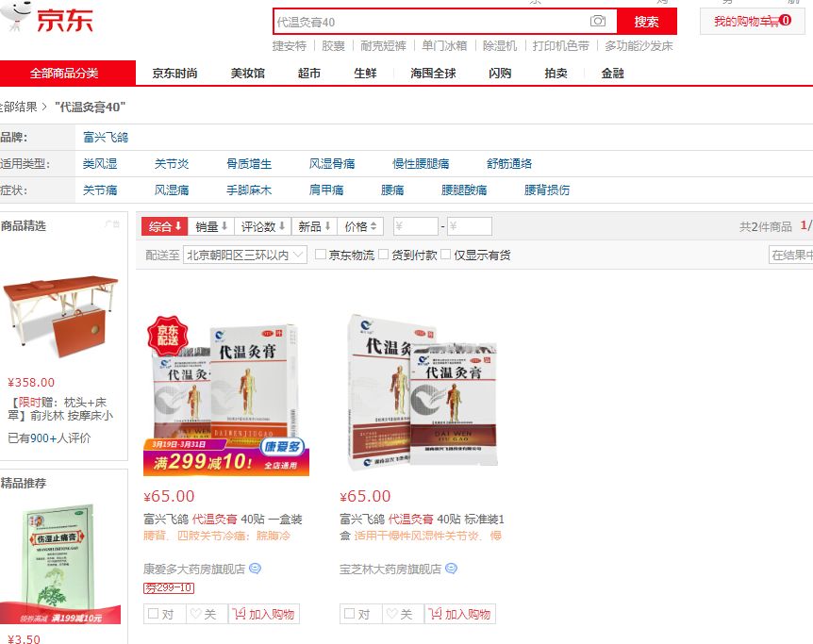Contact 宝芝林大药房旗舰店 via chat icon

451,569
